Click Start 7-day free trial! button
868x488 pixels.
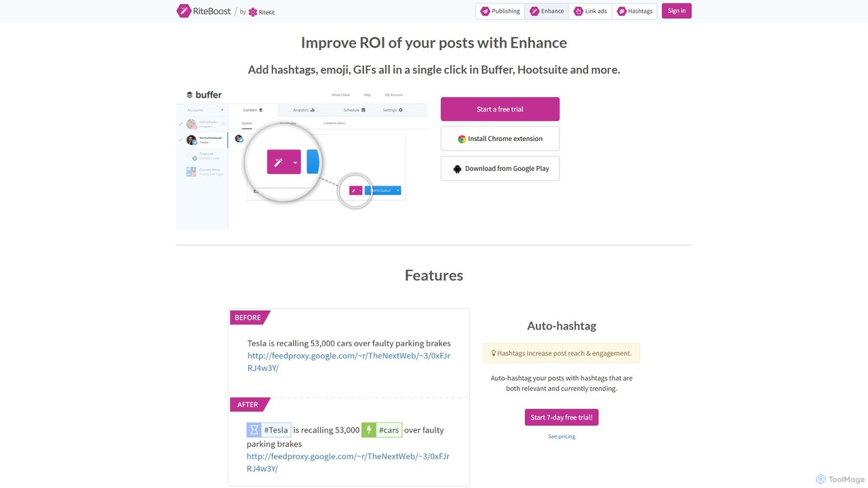tap(561, 418)
